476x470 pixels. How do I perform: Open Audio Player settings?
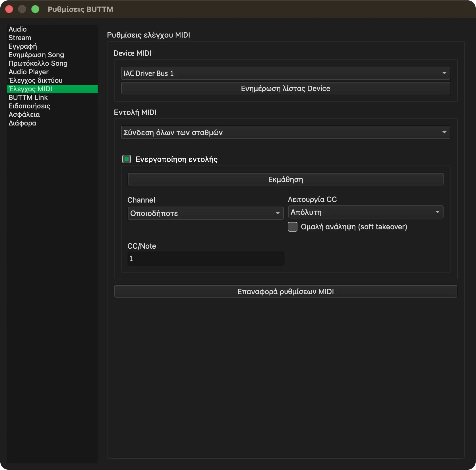(52, 72)
